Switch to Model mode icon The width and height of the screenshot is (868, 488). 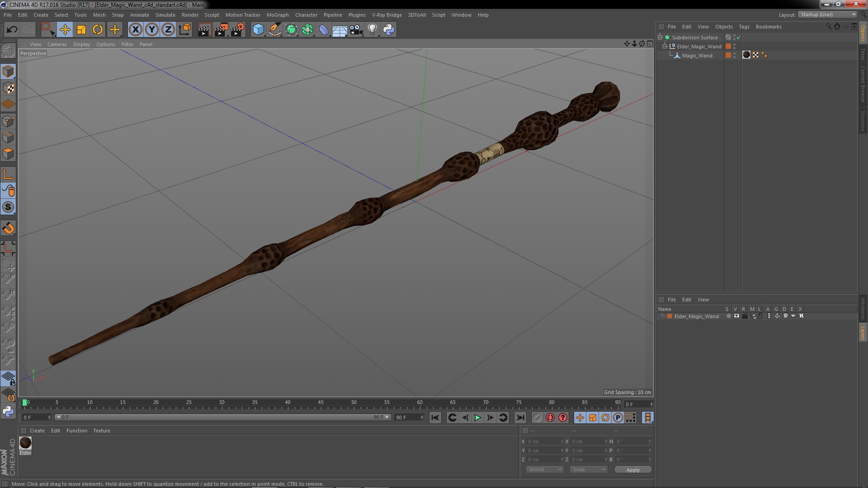8,71
